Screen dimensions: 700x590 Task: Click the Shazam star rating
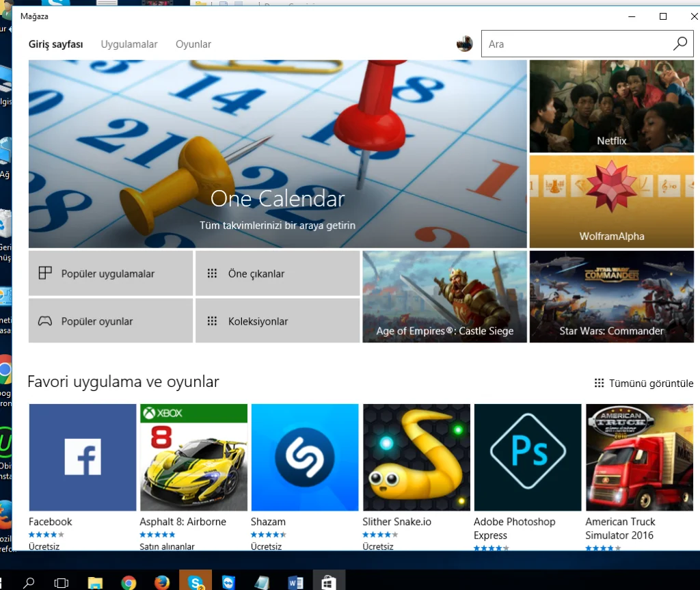tap(269, 535)
